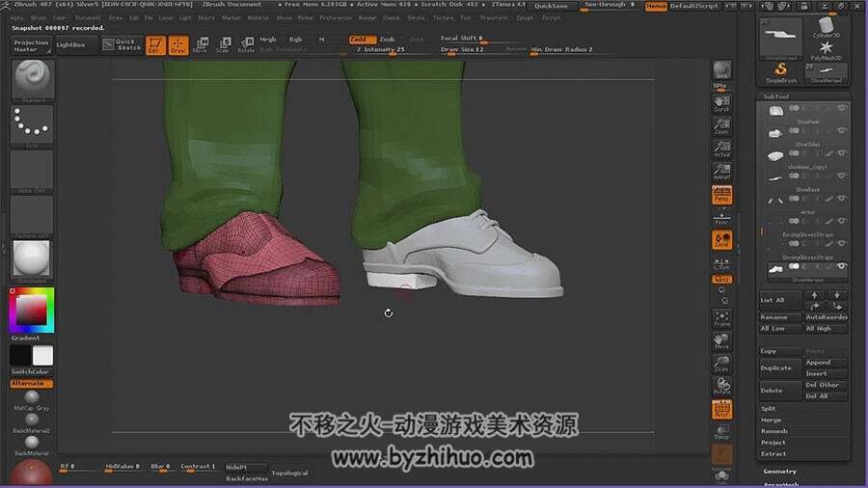
Task: Click the Scale view icon in right shelf
Action: [x=721, y=365]
